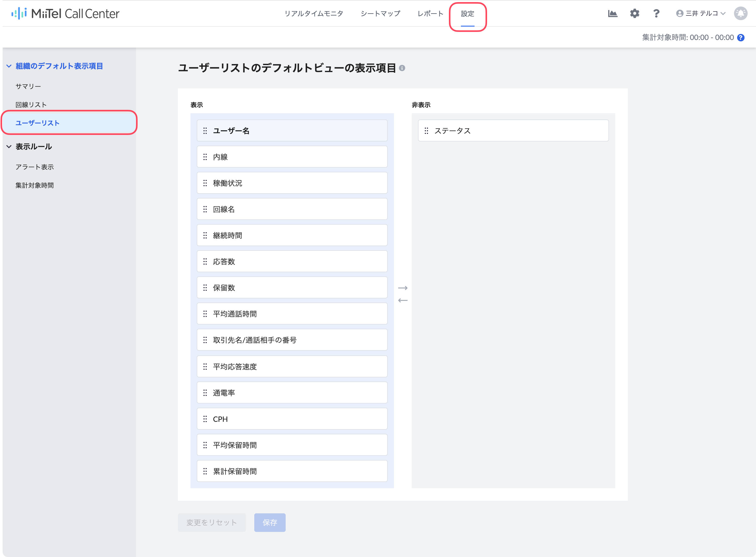Click the 保存 button

(x=269, y=522)
